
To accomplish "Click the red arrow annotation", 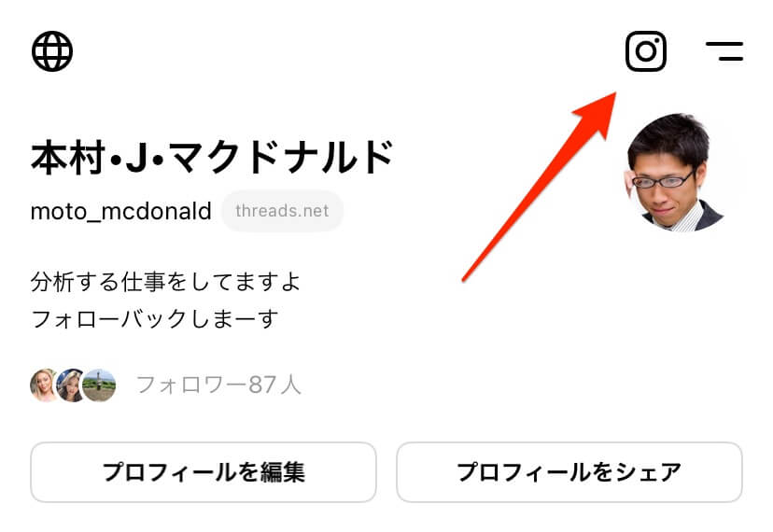I will pos(539,187).
